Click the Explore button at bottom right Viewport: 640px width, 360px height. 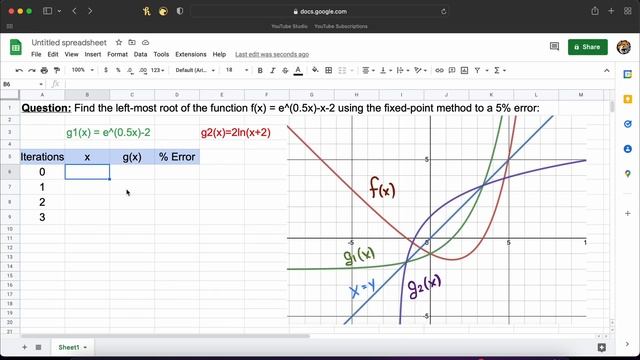click(x=601, y=347)
